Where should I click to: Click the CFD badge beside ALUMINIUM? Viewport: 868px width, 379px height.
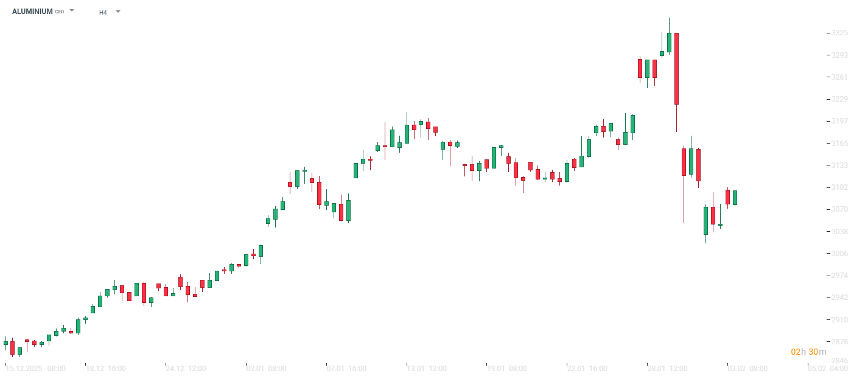60,12
